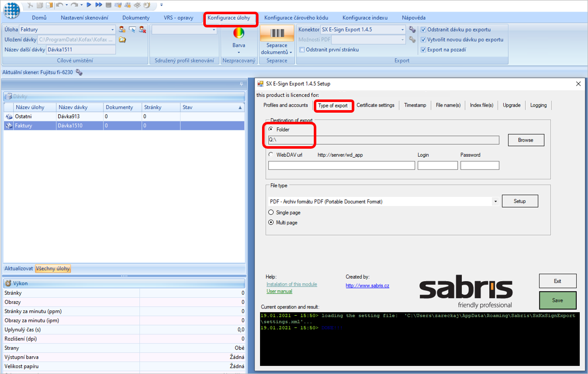The width and height of the screenshot is (588, 374).
Task: Open the Dokumenty ribbon tab
Action: tap(136, 18)
